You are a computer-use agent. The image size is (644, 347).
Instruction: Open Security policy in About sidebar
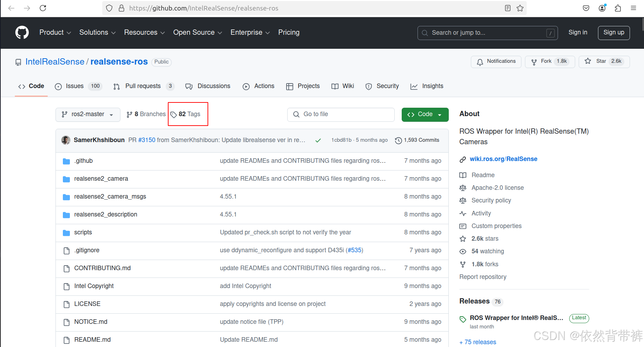(491, 201)
